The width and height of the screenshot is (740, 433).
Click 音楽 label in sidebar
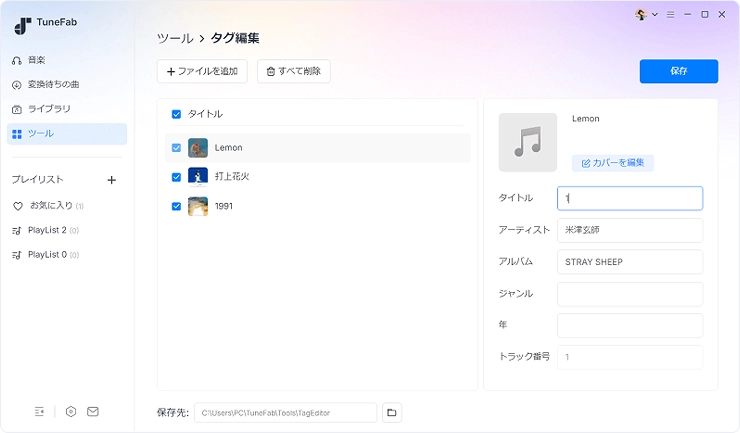pyautogui.click(x=36, y=60)
